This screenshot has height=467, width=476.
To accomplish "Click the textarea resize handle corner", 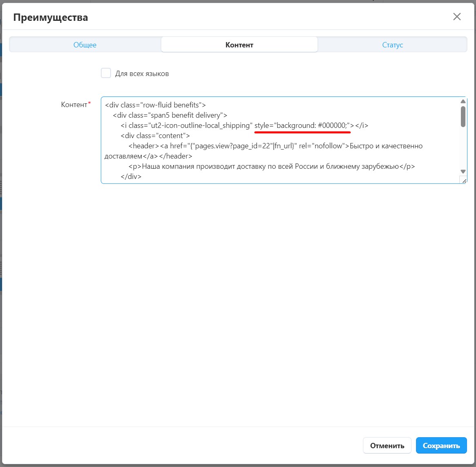I will coord(464,180).
